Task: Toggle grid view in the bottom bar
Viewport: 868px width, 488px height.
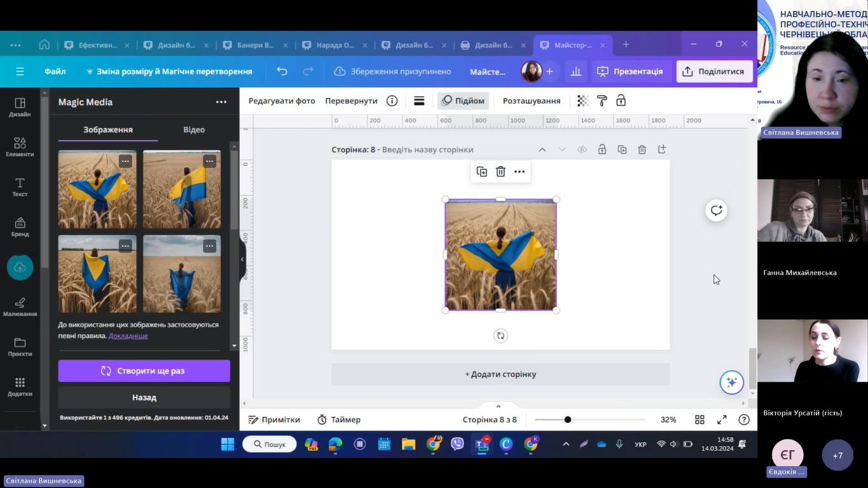Action: [699, 420]
